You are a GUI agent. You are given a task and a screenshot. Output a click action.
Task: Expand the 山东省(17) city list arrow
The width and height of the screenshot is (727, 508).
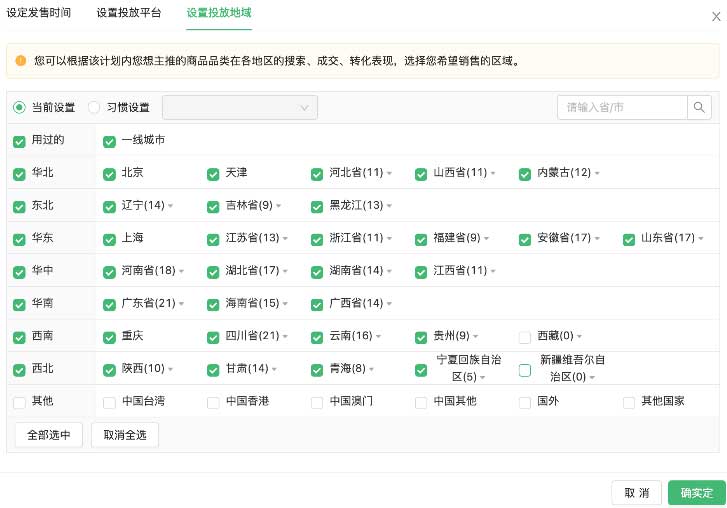click(701, 239)
